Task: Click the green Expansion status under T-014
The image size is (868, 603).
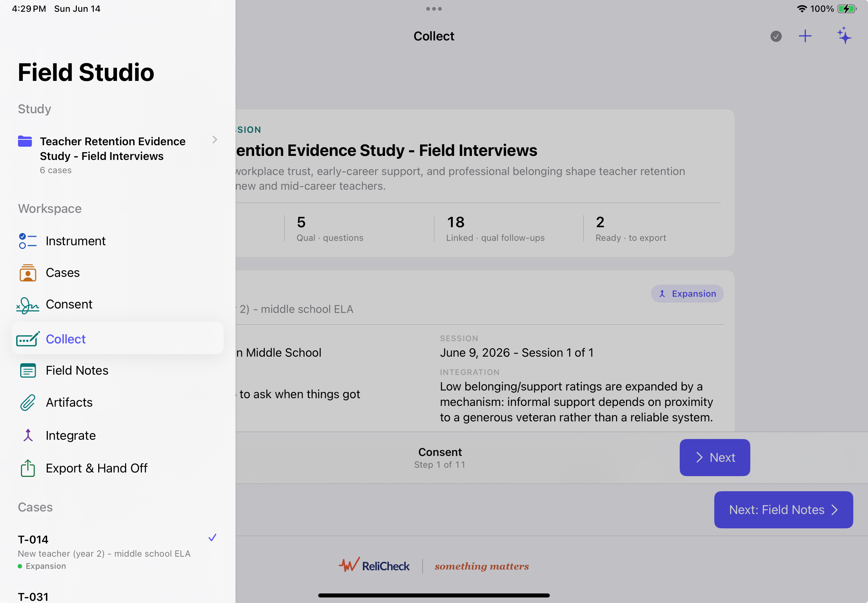Action: pyautogui.click(x=42, y=566)
